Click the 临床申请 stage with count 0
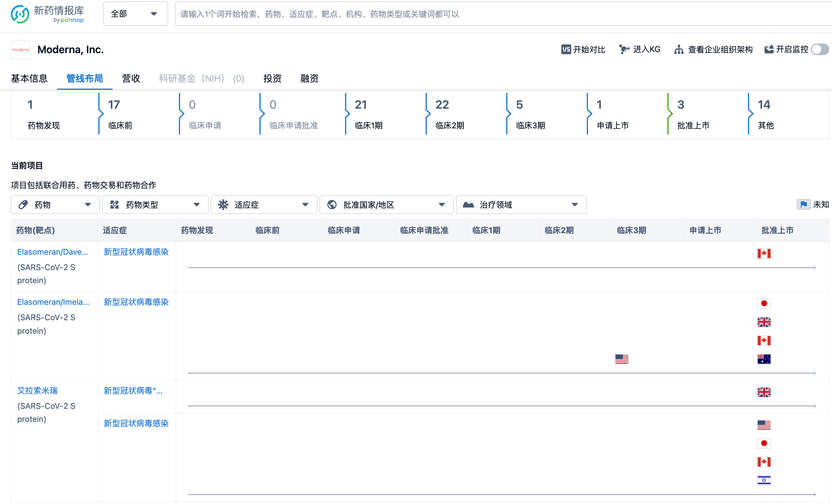The image size is (832, 504). (205, 114)
